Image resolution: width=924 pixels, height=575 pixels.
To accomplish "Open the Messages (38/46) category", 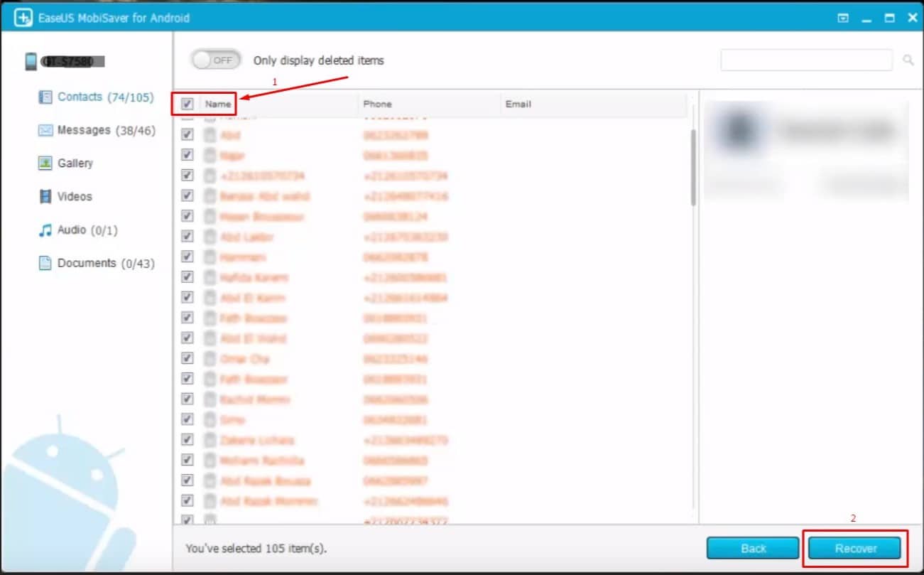I will tap(106, 130).
